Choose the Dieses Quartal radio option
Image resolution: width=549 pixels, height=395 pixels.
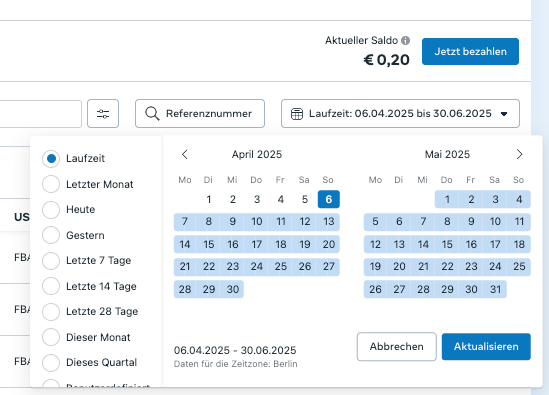coord(51,362)
